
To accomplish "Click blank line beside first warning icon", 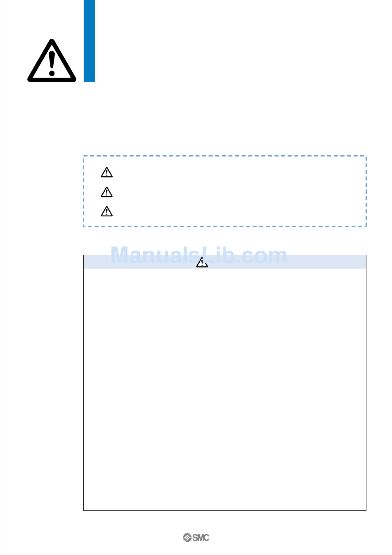I will click(239, 172).
